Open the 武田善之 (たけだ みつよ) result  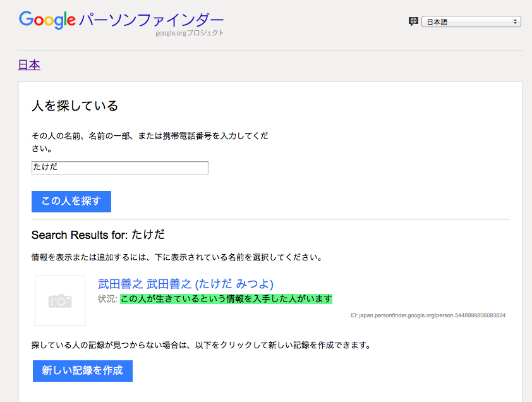coord(186,284)
